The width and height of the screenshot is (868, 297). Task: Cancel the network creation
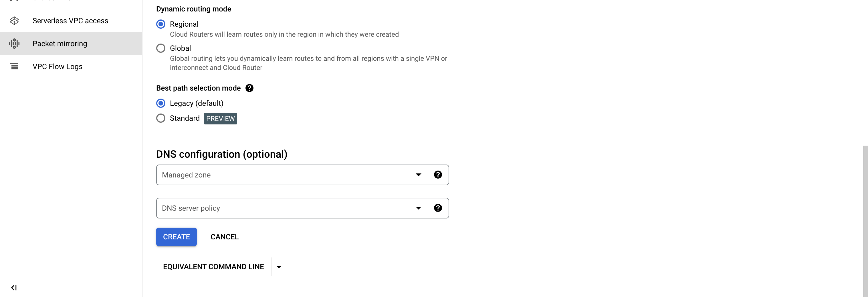pyautogui.click(x=224, y=237)
